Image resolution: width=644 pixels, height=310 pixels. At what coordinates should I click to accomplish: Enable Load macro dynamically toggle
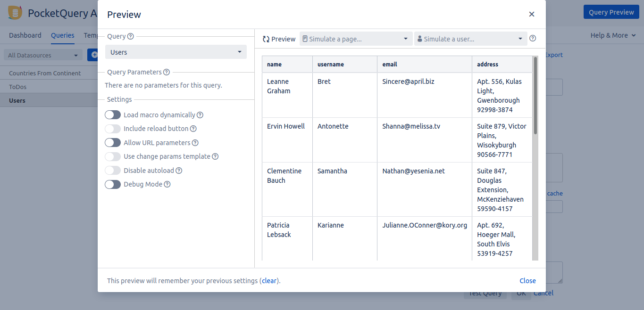click(x=113, y=115)
